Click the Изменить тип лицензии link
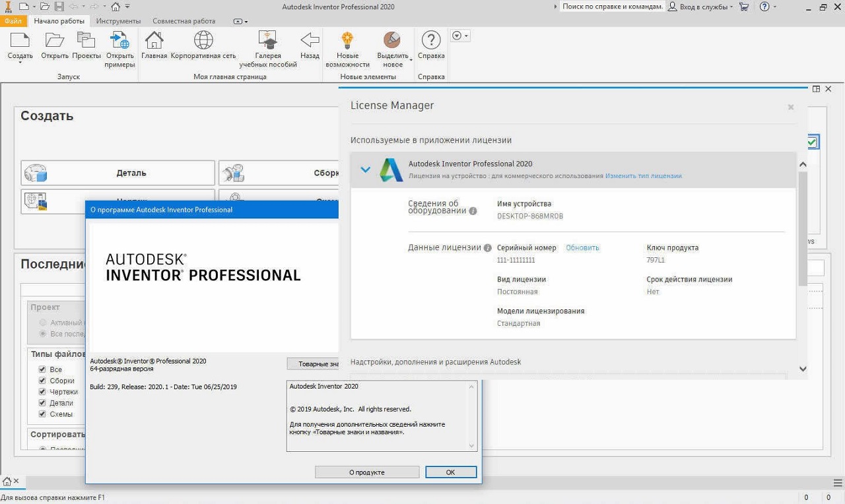The width and height of the screenshot is (845, 504). click(x=643, y=176)
